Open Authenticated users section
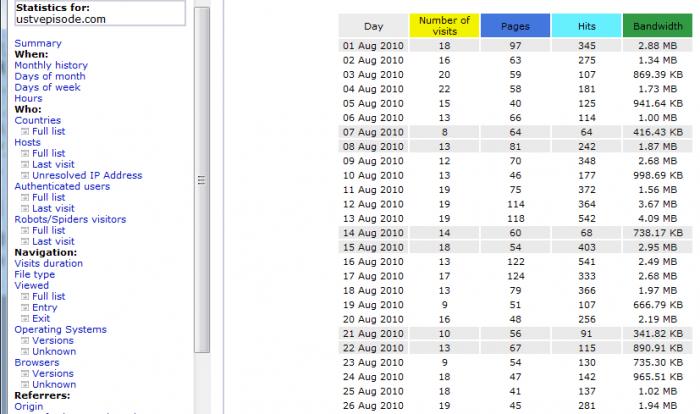The width and height of the screenshot is (700, 414). pos(62,186)
